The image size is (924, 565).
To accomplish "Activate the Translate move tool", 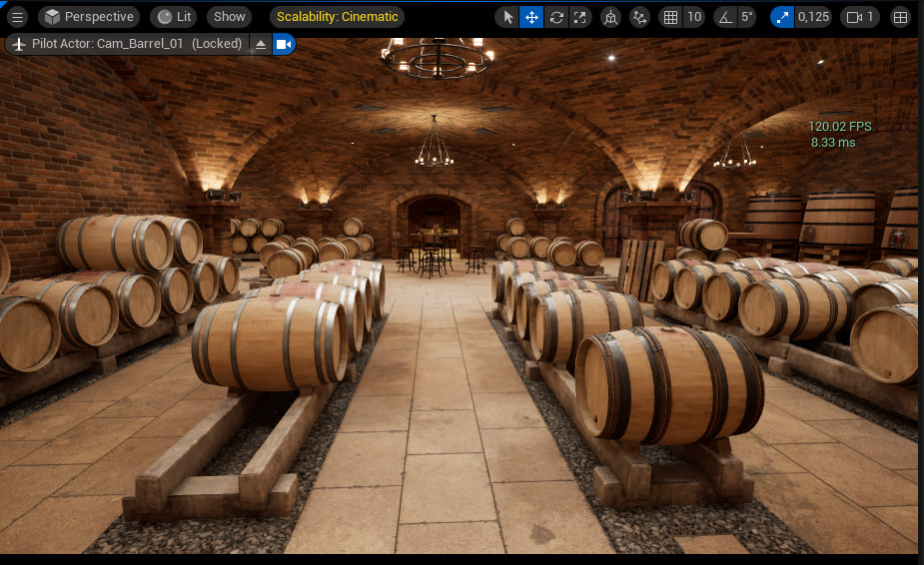I will [x=531, y=17].
